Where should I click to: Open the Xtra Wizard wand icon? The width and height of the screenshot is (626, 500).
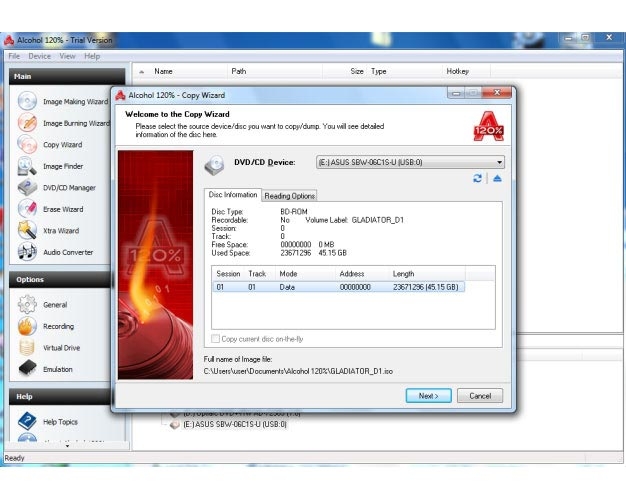27,230
